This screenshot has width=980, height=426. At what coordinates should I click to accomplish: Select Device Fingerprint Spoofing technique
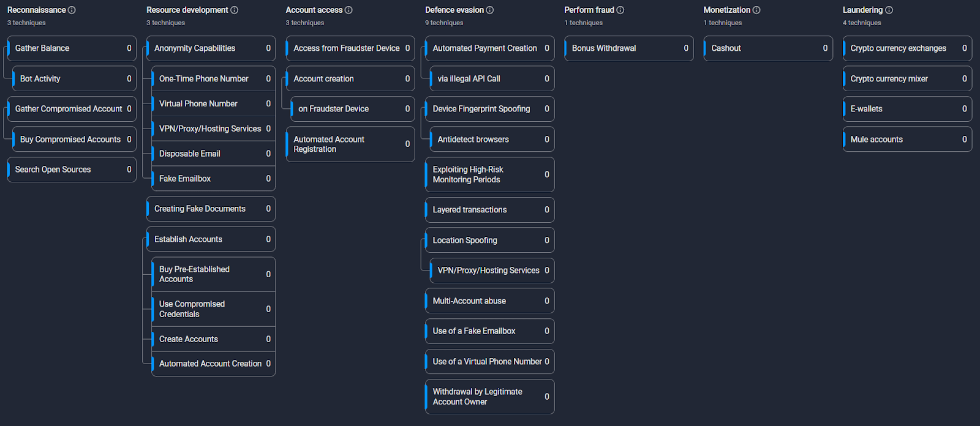489,109
